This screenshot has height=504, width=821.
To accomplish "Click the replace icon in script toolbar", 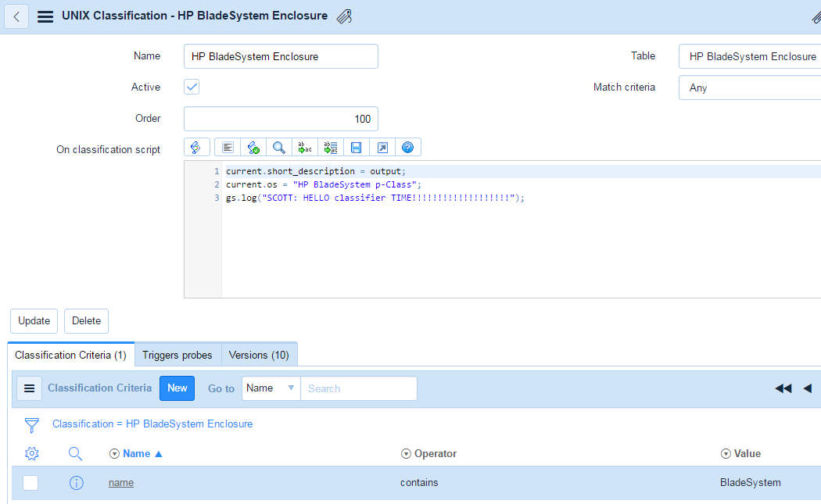I will click(305, 147).
